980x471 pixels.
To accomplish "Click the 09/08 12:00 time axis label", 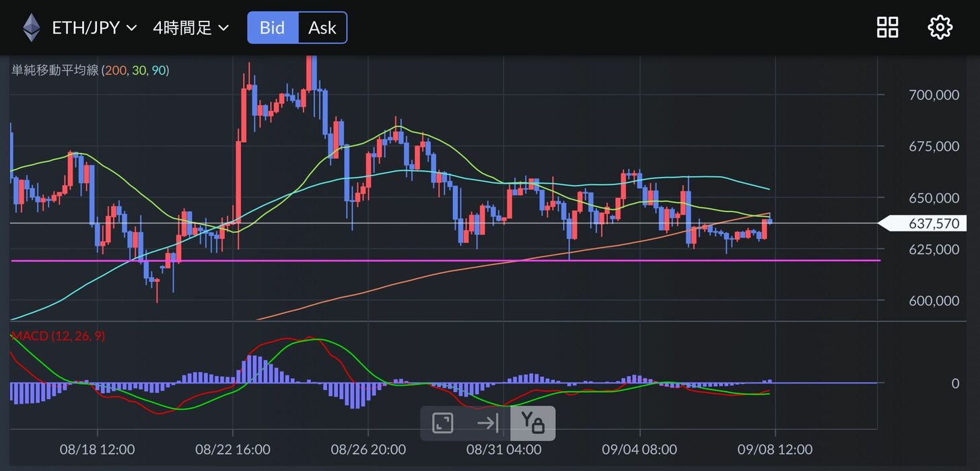I will click(x=775, y=449).
